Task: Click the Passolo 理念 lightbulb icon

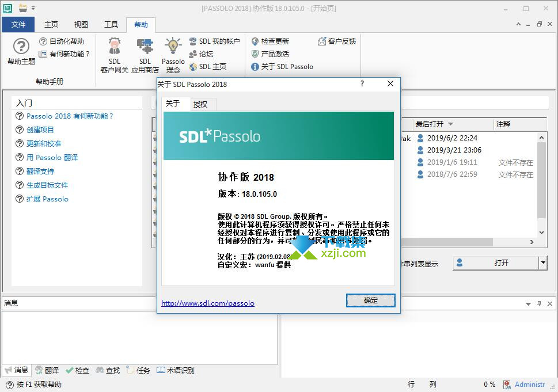Action: point(173,46)
